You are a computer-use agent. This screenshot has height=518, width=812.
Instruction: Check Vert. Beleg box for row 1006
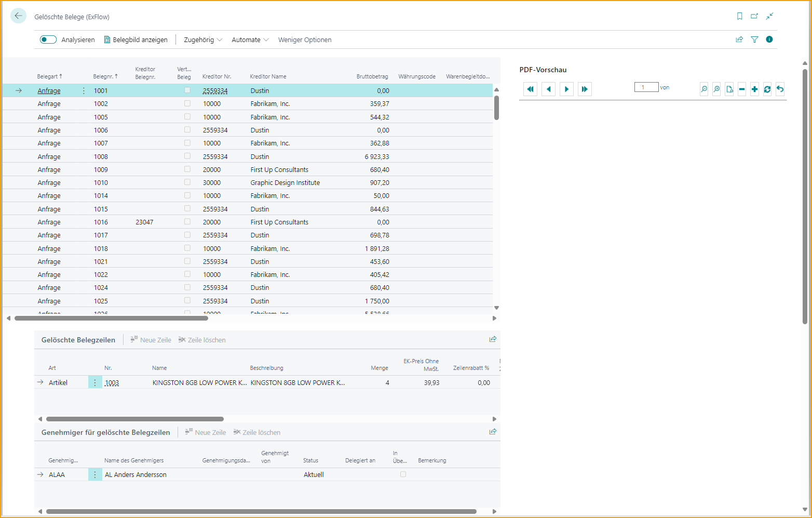click(x=187, y=129)
